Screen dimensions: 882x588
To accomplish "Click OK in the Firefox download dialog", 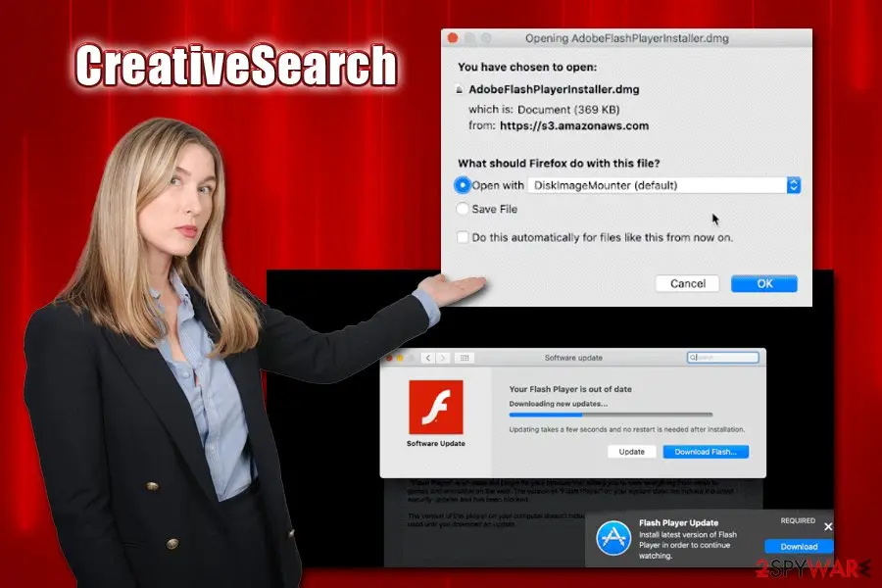I will point(763,283).
